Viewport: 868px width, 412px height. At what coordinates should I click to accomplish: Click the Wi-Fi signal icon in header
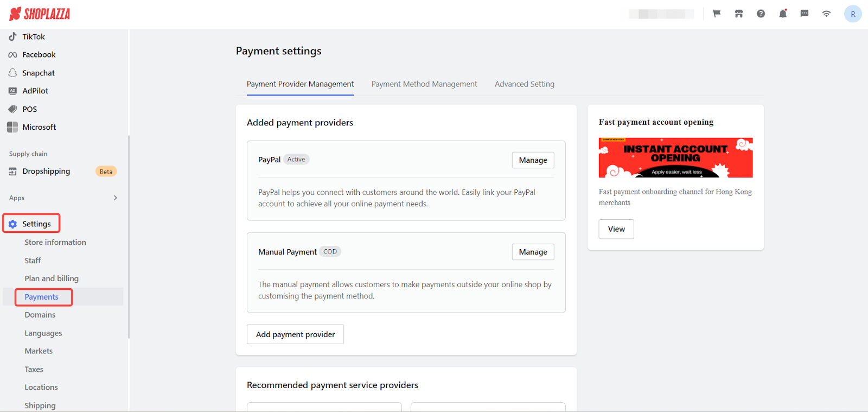[x=826, y=14]
